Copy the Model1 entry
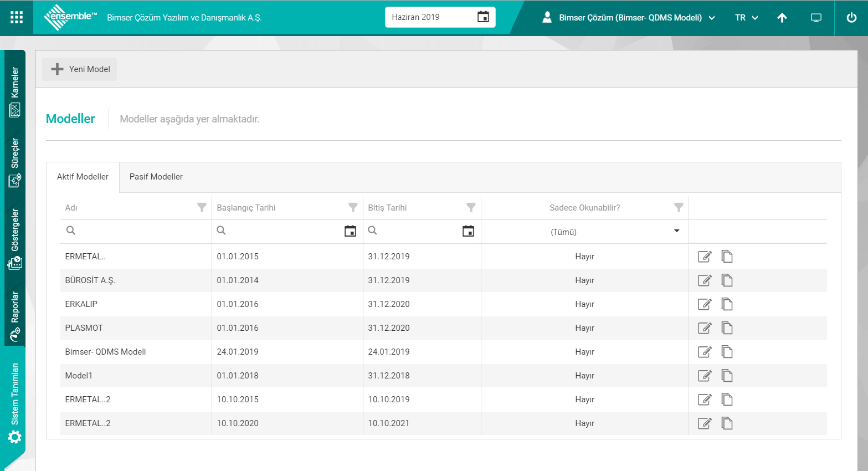Screen dimensions: 868x471 [x=727, y=376]
